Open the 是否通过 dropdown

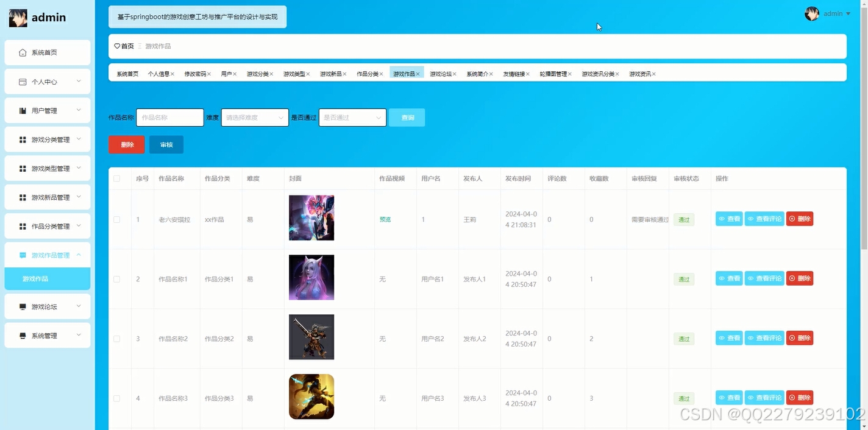352,116
